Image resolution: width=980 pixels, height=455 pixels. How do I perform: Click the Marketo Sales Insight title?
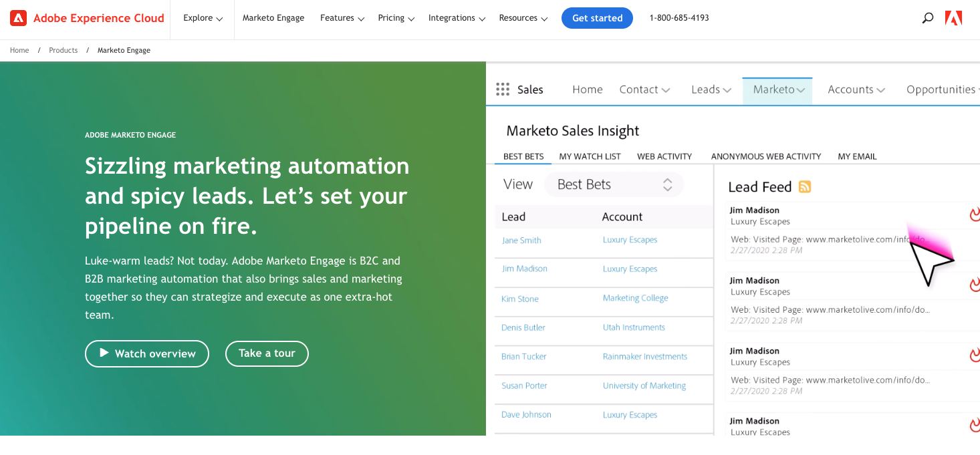click(x=573, y=131)
